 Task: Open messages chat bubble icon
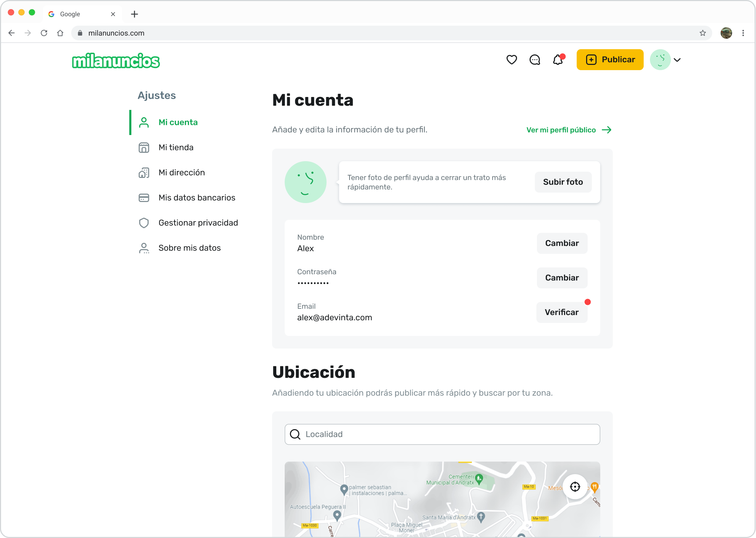534,60
